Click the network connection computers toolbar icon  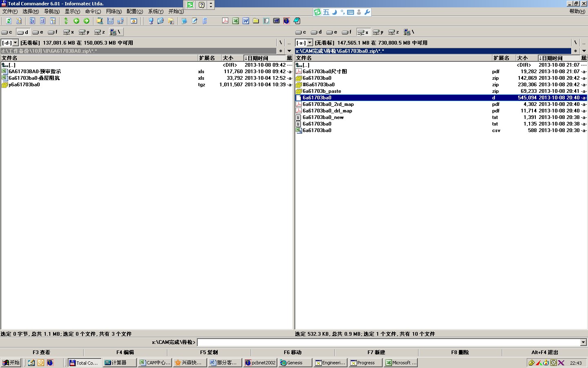[x=120, y=21]
